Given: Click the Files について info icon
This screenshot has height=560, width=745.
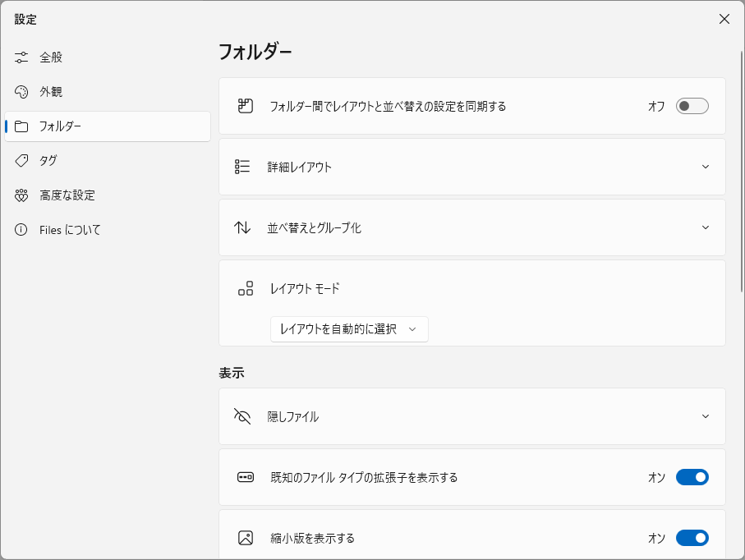Looking at the screenshot, I should coord(21,230).
